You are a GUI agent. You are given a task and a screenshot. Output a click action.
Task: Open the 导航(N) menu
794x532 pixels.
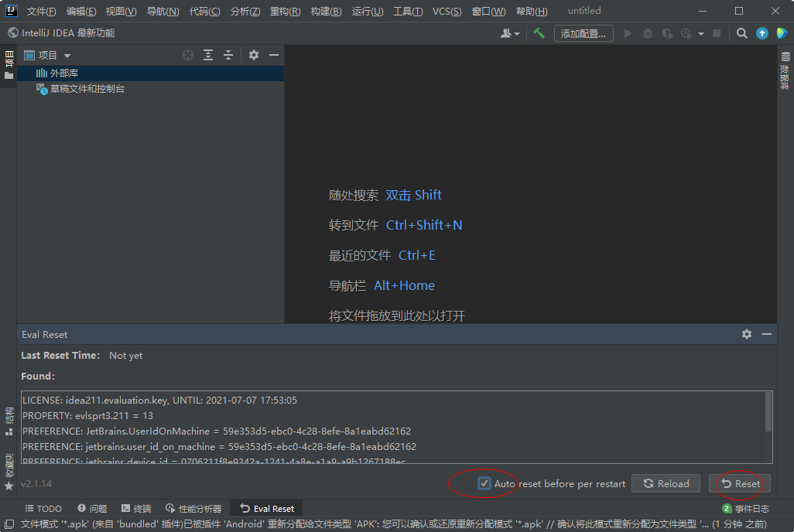pos(163,11)
